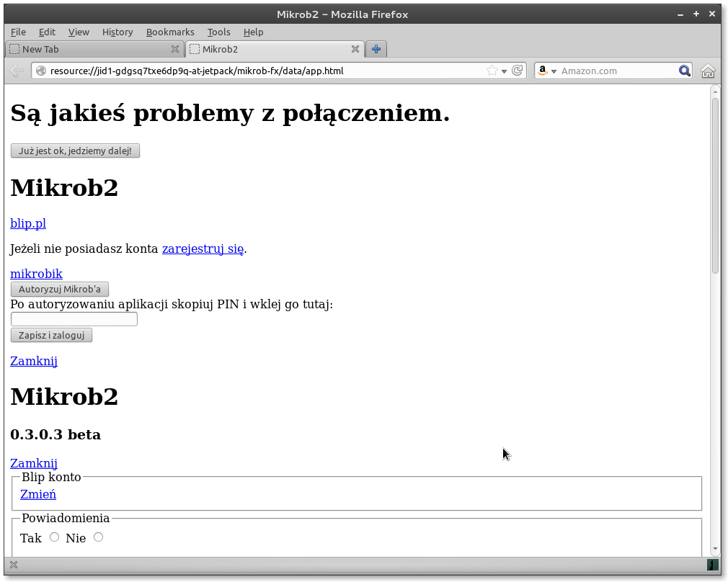Open the Amazon search engine dropdown
This screenshot has height=582, width=728.
click(546, 71)
